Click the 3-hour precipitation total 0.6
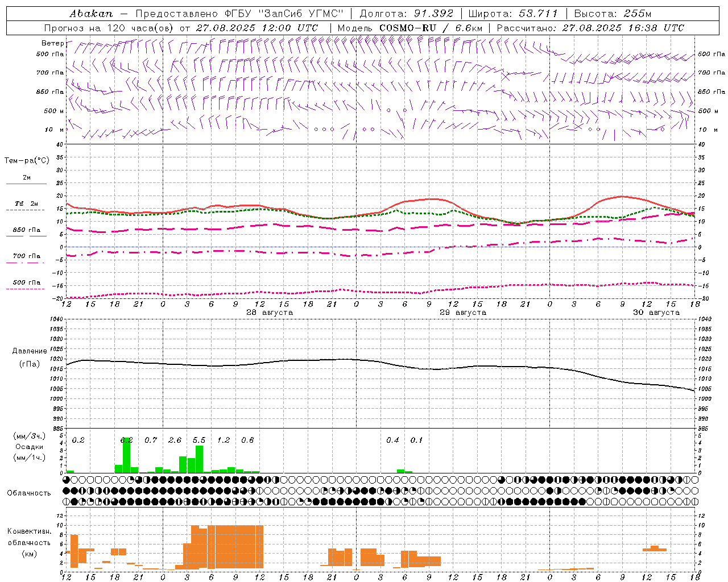Viewport: 728px width, 582px height. coord(247,440)
